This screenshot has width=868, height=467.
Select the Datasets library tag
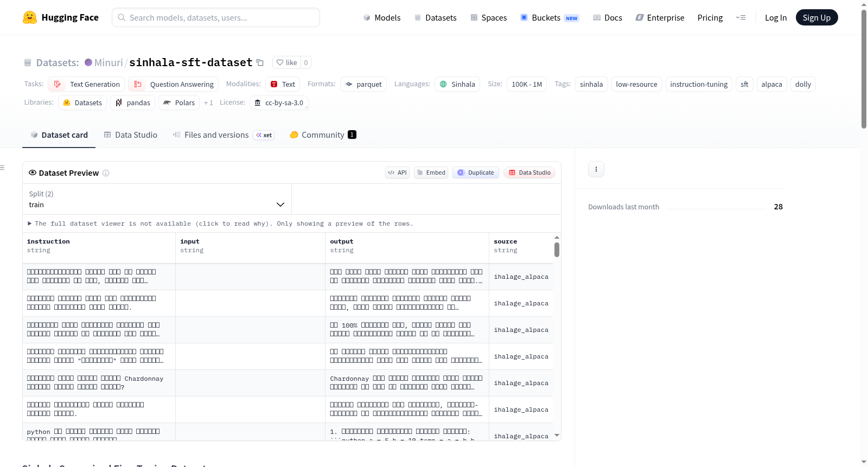[82, 103]
